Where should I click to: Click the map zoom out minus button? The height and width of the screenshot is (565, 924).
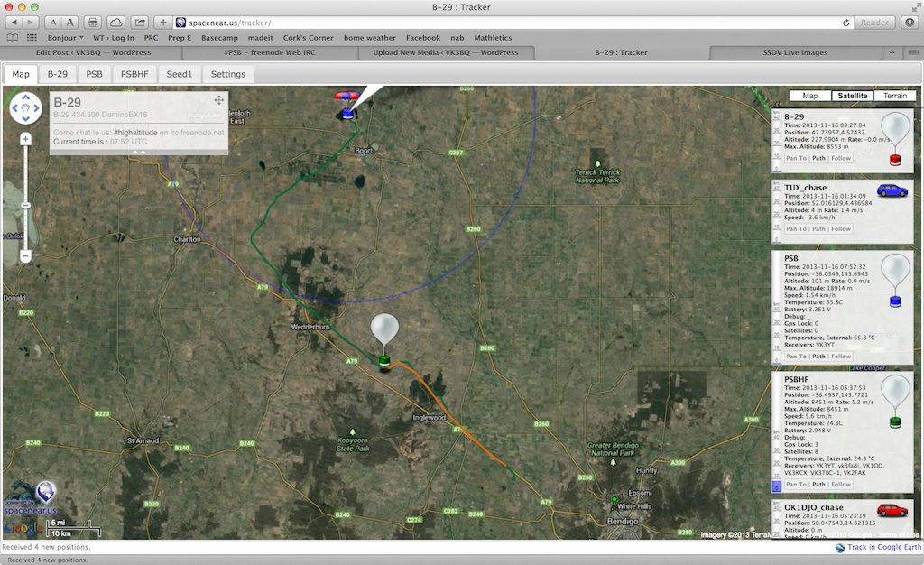coord(25,256)
